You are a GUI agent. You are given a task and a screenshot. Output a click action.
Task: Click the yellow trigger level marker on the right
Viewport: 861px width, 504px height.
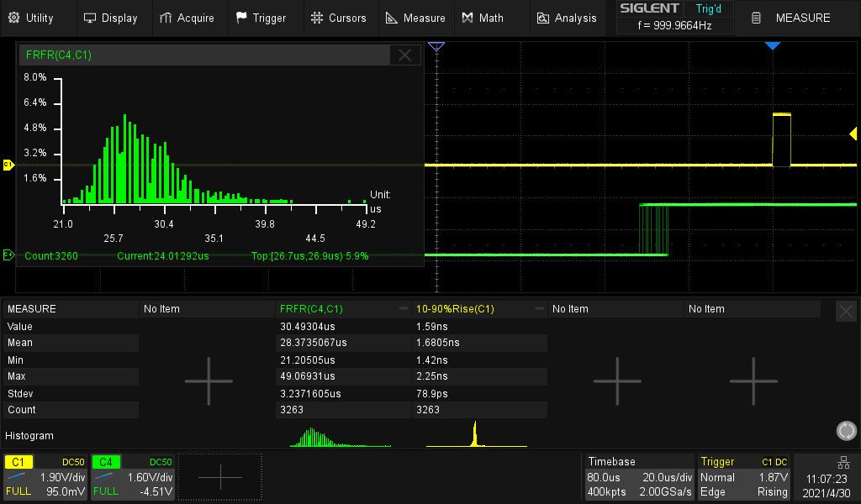tap(853, 133)
